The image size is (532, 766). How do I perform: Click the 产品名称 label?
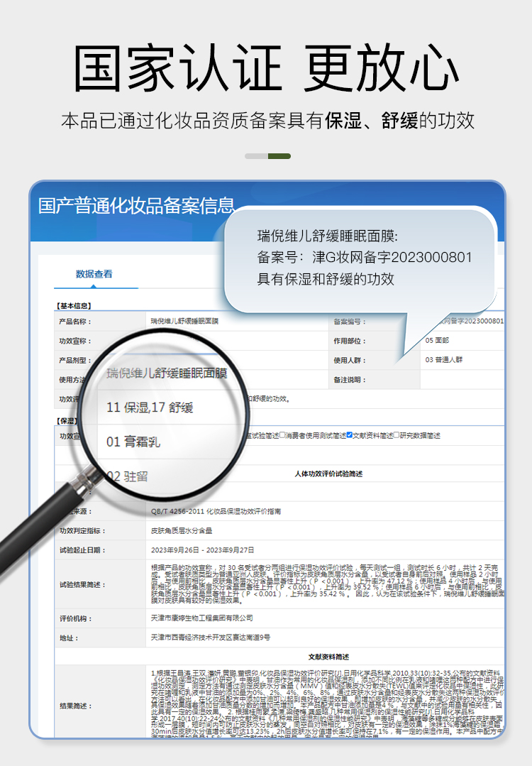click(75, 322)
